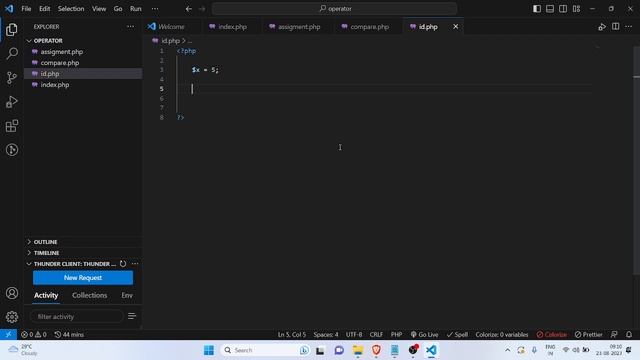Select the Activity tab in Thunder Client
This screenshot has width=640, height=360.
46,295
